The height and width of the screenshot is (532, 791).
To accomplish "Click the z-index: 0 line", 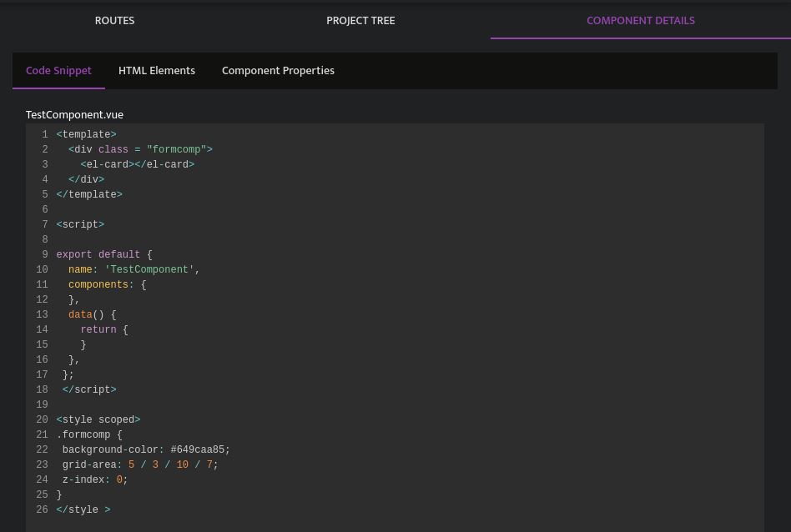I will click(x=95, y=480).
